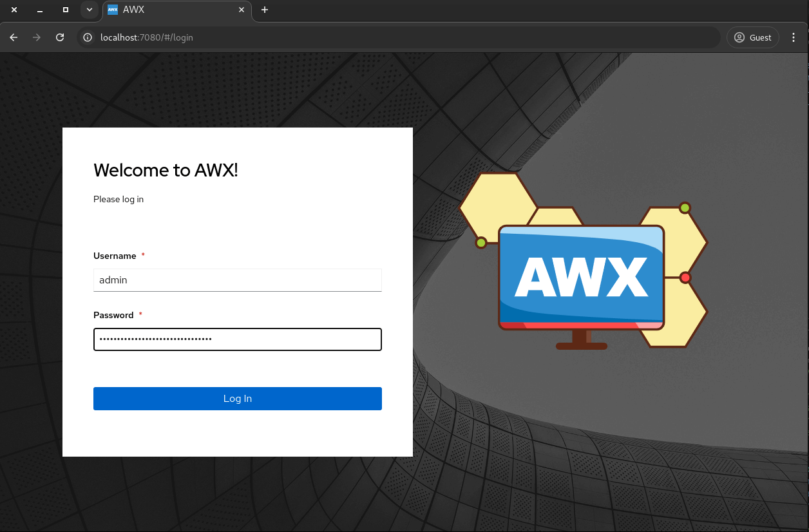Click inside the Password field
The width and height of the screenshot is (809, 532).
click(237, 339)
